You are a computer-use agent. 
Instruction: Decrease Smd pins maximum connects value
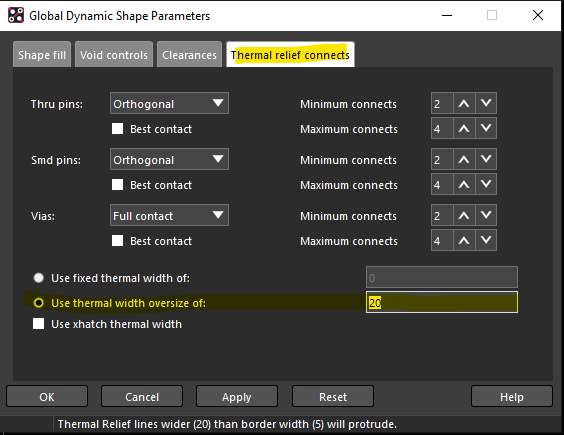pyautogui.click(x=486, y=185)
